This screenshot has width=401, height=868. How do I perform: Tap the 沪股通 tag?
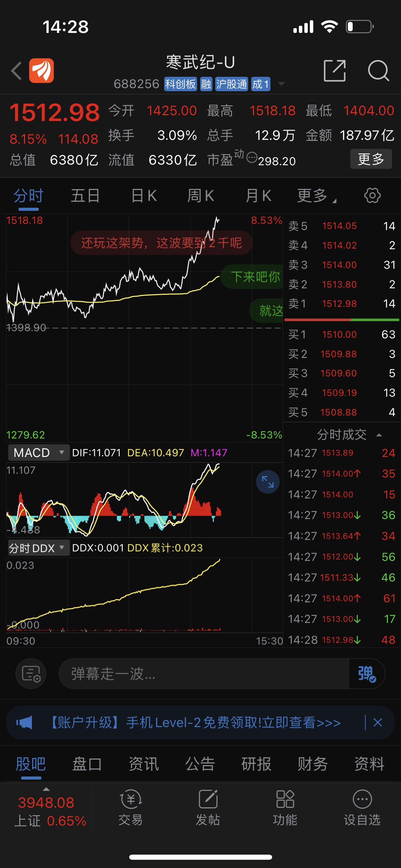232,84
